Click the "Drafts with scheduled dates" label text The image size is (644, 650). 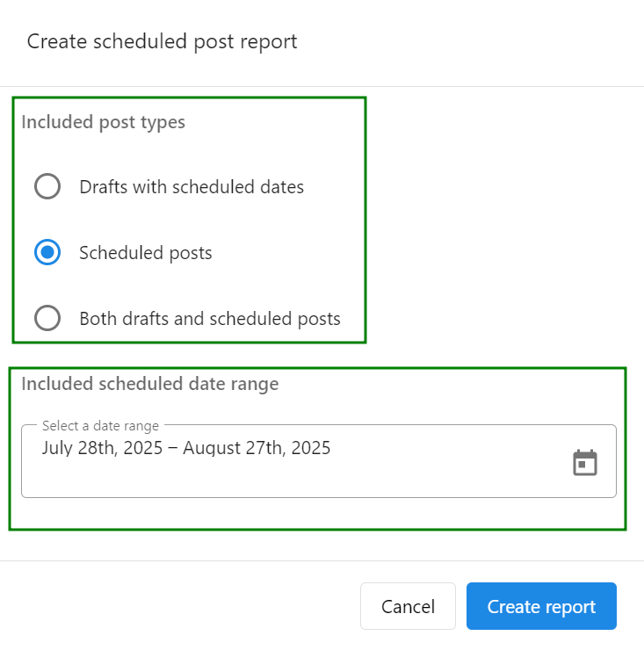(192, 187)
